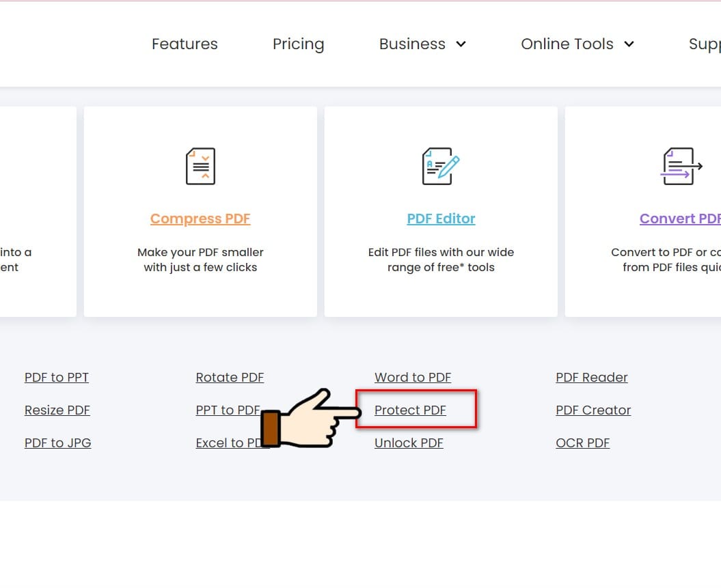Viewport: 721px width, 588px height.
Task: Open the PDF Reader tool
Action: point(592,378)
